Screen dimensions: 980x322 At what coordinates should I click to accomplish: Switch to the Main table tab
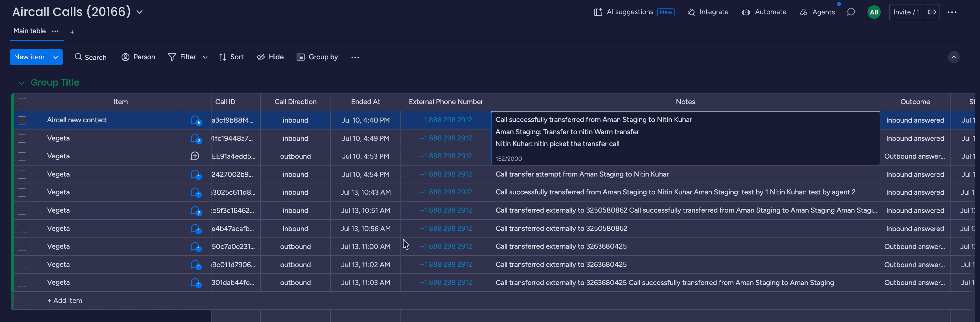(29, 31)
